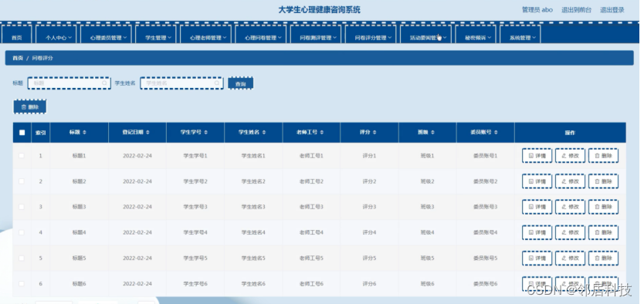644x304 pixels.
Task: Select the checkbox for row 标题1
Action: click(22, 156)
